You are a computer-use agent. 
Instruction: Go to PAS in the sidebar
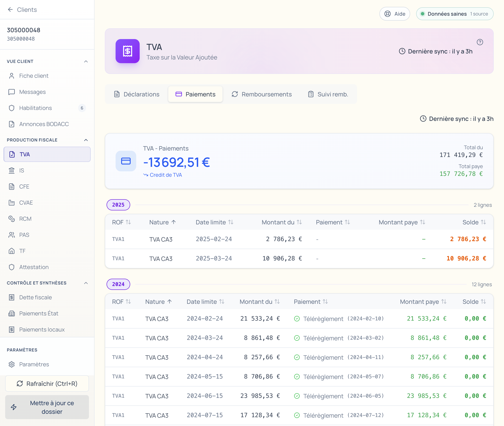(24, 235)
